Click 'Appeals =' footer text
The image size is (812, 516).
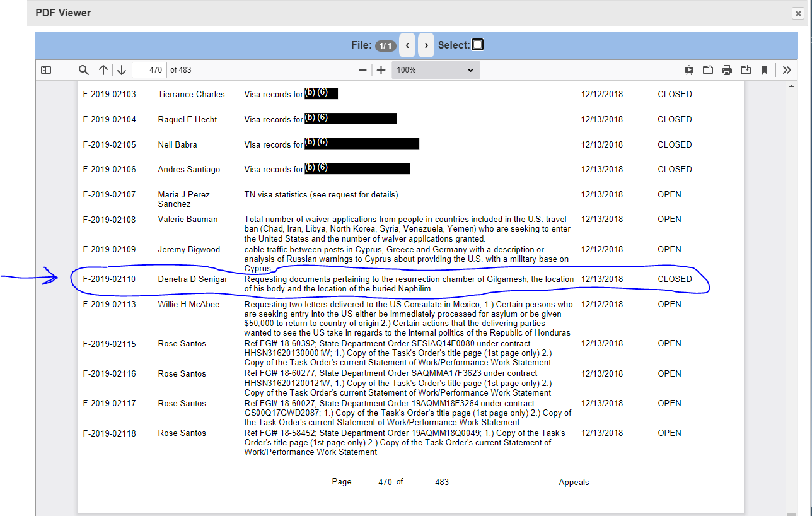pyautogui.click(x=577, y=483)
